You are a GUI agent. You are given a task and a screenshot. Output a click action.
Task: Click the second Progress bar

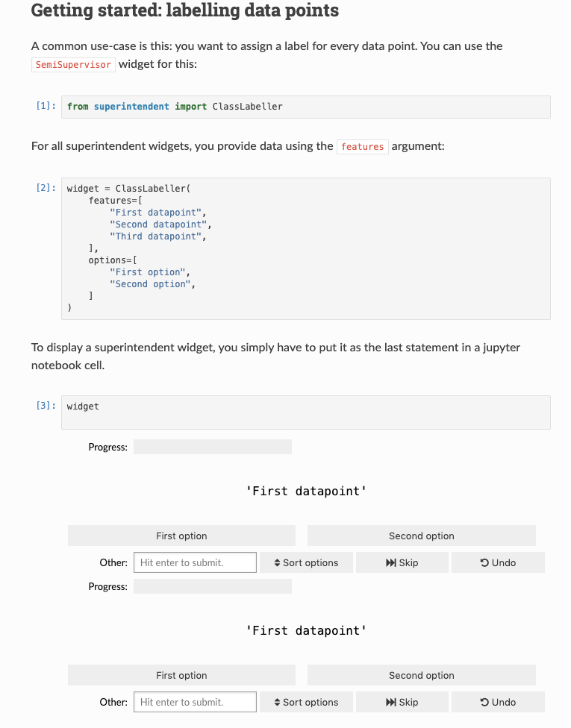pyautogui.click(x=213, y=586)
